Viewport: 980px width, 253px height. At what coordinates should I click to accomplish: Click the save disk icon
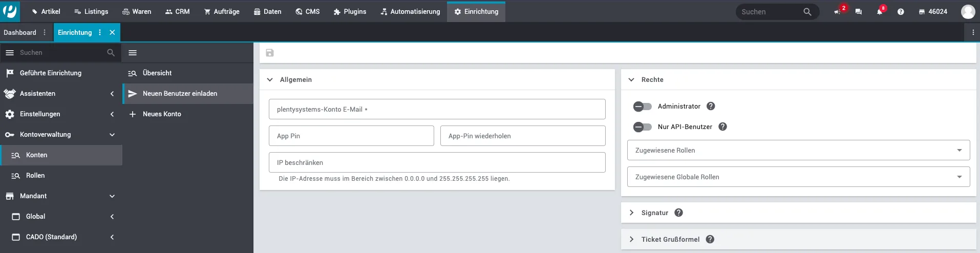point(270,53)
